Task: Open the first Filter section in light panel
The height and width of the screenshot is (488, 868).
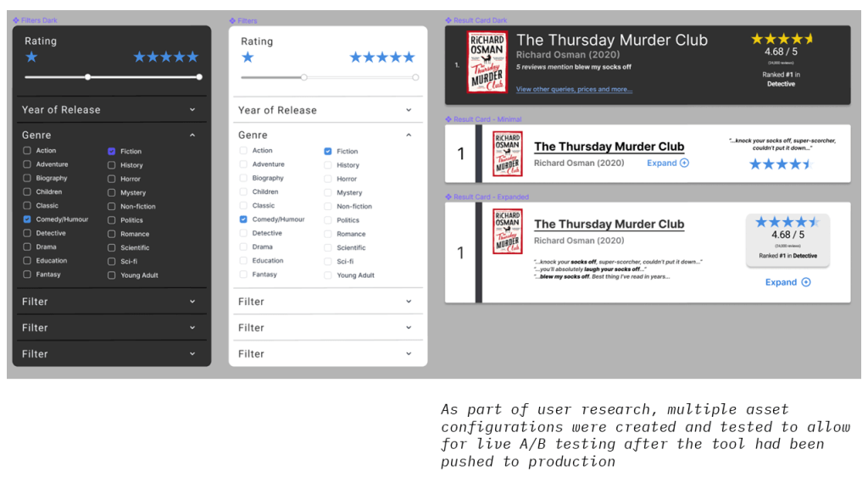Action: tap(409, 302)
